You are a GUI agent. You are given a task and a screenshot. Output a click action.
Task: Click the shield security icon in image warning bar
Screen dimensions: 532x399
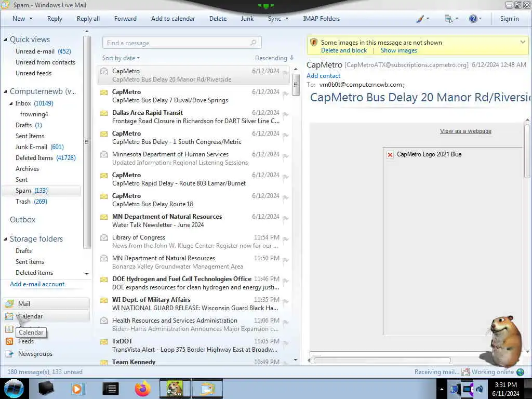tap(313, 43)
